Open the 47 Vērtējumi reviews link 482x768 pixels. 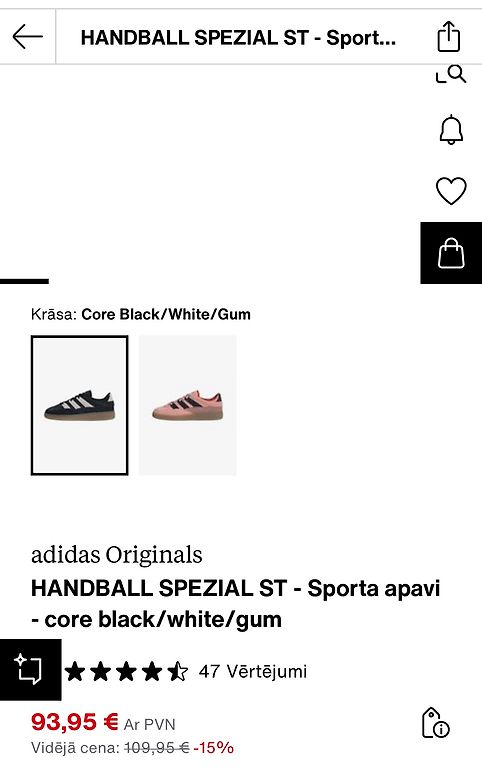click(253, 671)
